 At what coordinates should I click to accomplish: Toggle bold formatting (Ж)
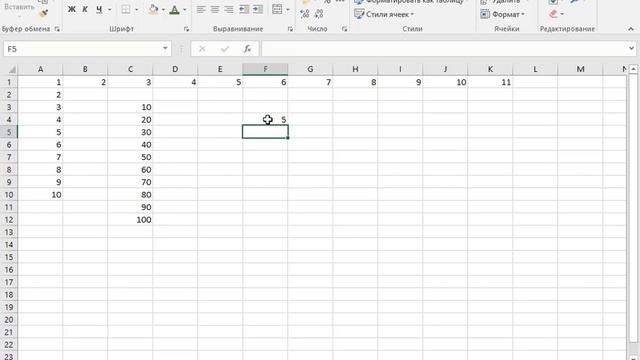71,9
